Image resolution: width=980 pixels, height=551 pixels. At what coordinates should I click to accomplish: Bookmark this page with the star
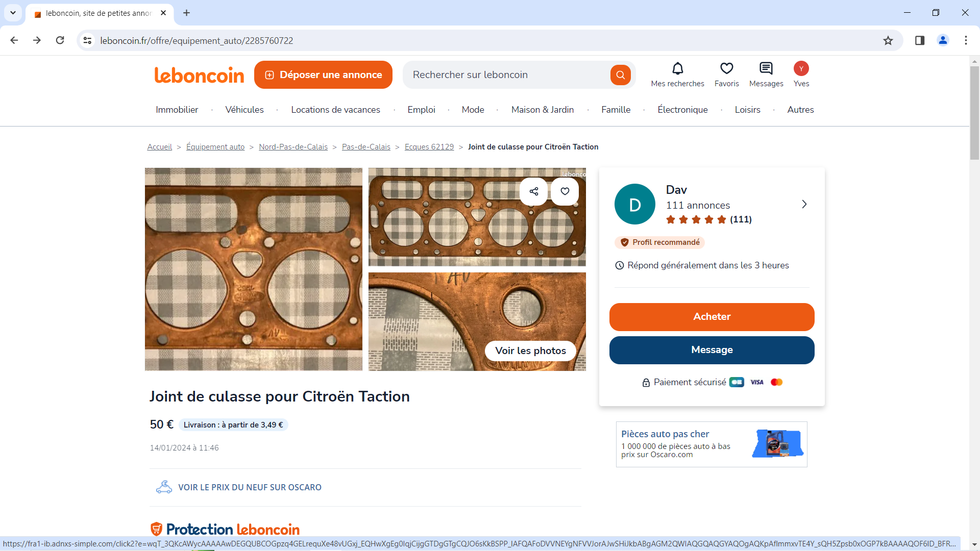click(x=888, y=40)
